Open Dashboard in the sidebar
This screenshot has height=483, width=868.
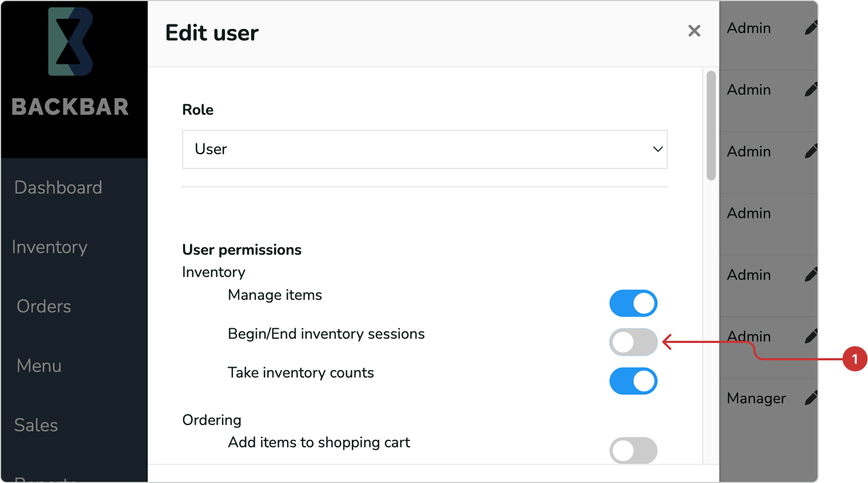(58, 188)
